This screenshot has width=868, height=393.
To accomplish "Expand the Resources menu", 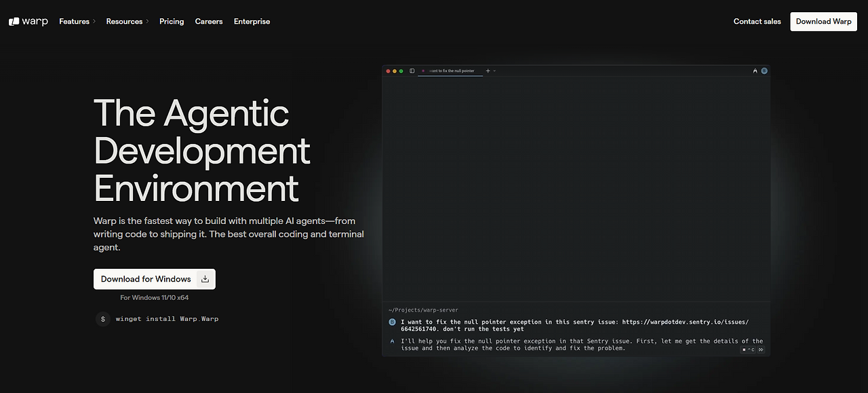I will [127, 22].
